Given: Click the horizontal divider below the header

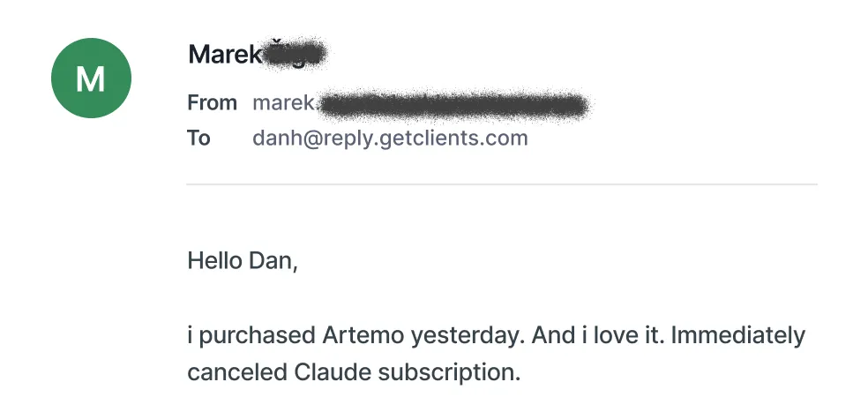Looking at the screenshot, I should 501,184.
